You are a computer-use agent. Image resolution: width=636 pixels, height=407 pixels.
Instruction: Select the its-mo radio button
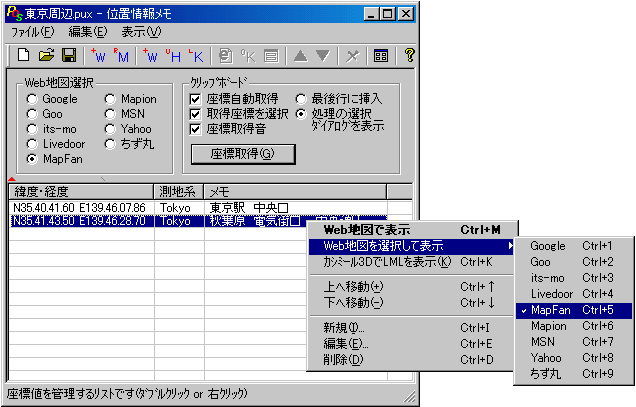(32, 129)
